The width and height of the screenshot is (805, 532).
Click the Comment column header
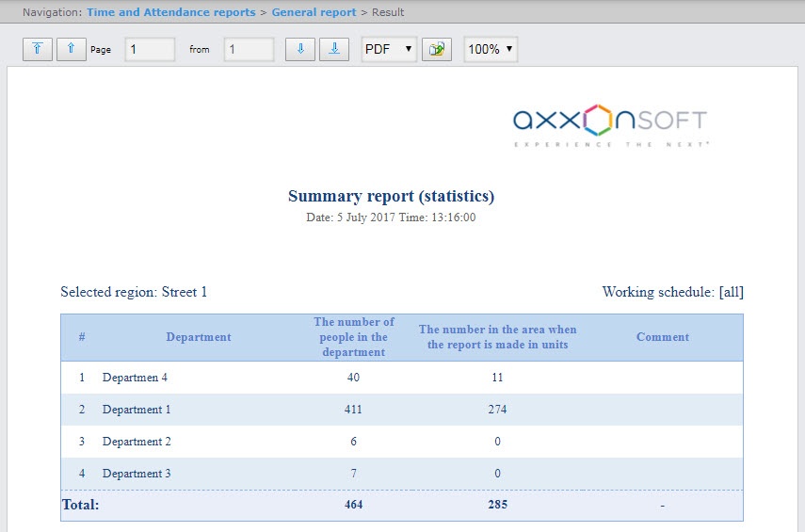click(x=663, y=337)
